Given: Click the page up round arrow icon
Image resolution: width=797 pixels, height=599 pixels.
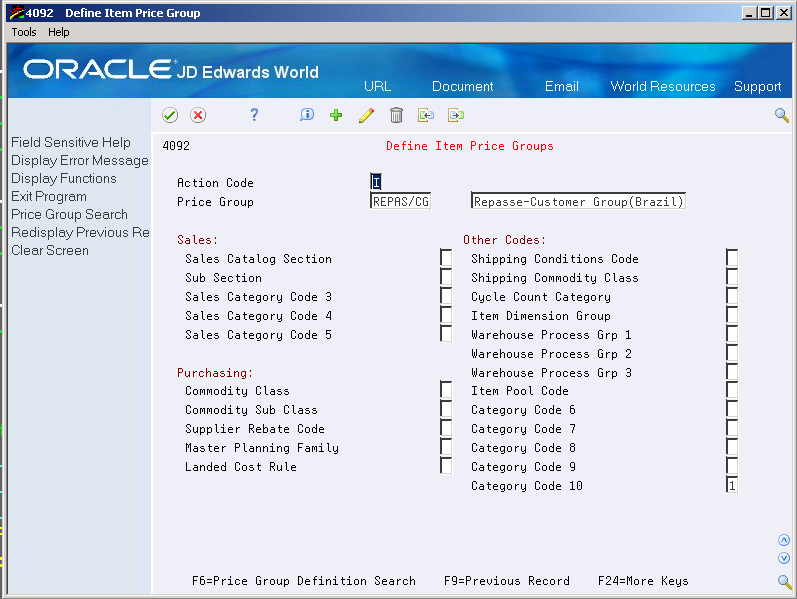Looking at the screenshot, I should pos(784,540).
